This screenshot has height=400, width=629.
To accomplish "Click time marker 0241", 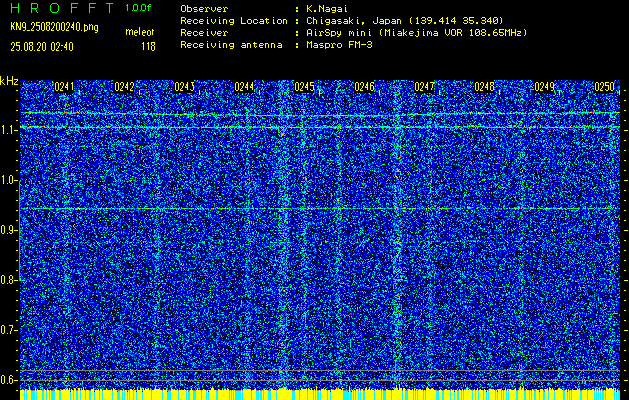I will (64, 87).
